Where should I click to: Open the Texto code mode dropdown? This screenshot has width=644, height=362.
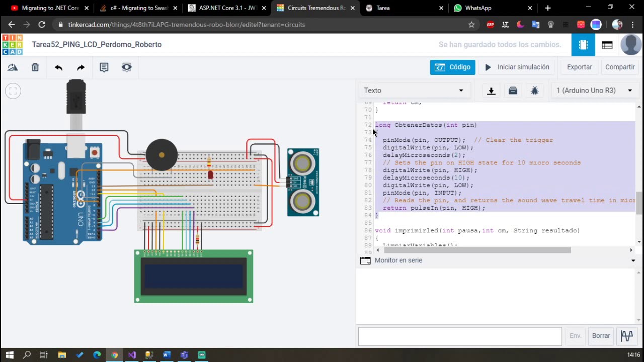pyautogui.click(x=414, y=90)
